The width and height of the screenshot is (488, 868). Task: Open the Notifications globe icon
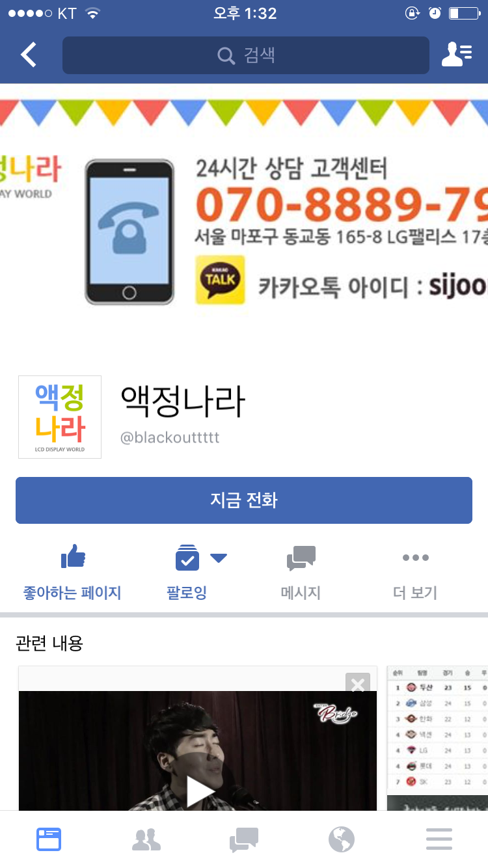click(x=342, y=839)
